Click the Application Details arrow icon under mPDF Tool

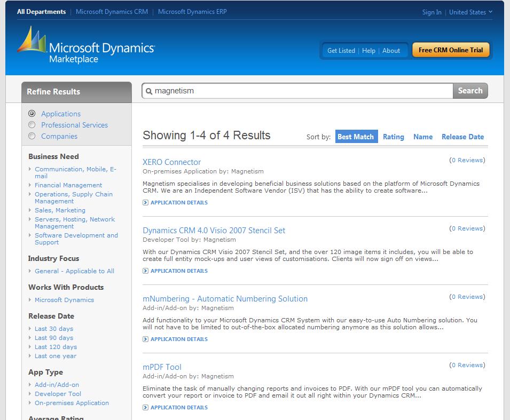[145, 408]
